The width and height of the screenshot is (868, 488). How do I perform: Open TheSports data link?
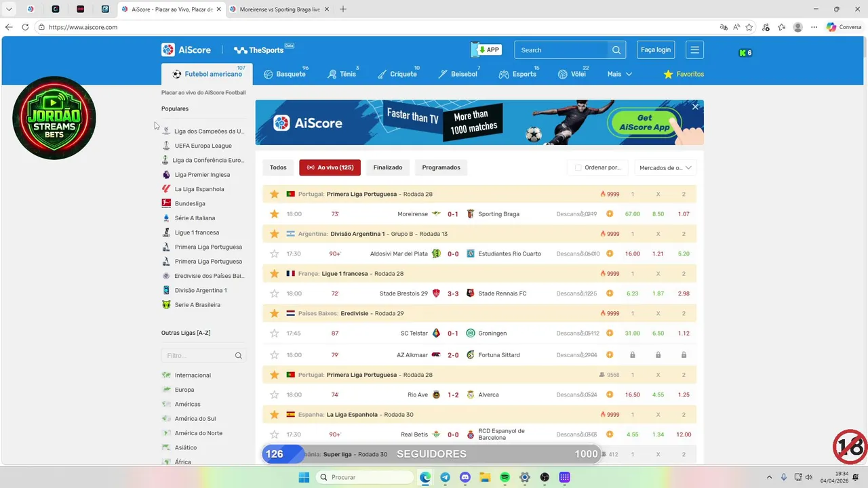(264, 50)
